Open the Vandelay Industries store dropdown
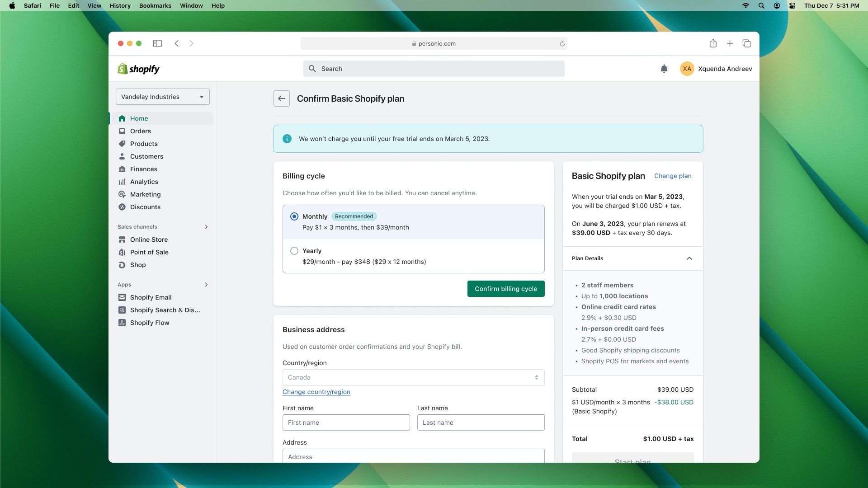This screenshot has height=488, width=868. tap(162, 97)
